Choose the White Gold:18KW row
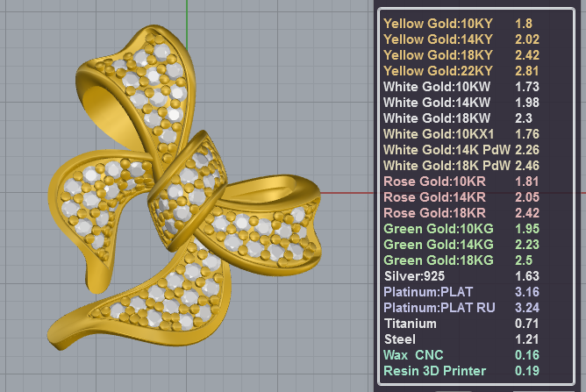This screenshot has height=392, width=586. (x=437, y=118)
